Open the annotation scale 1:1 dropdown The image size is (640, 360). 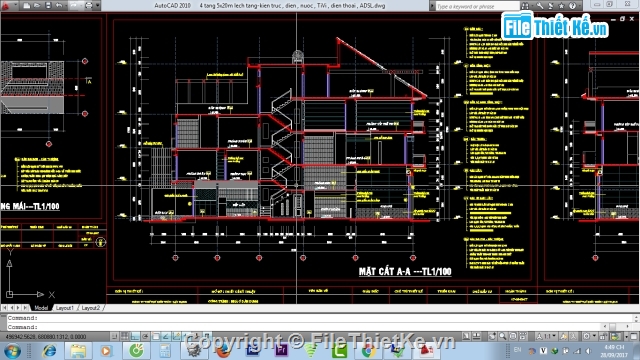(x=546, y=336)
